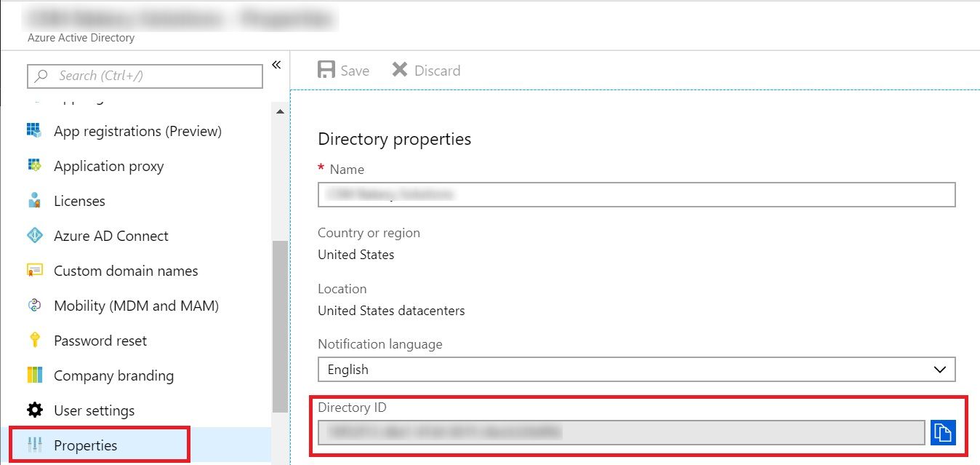
Task: Click the Save button label
Action: pyautogui.click(x=355, y=71)
